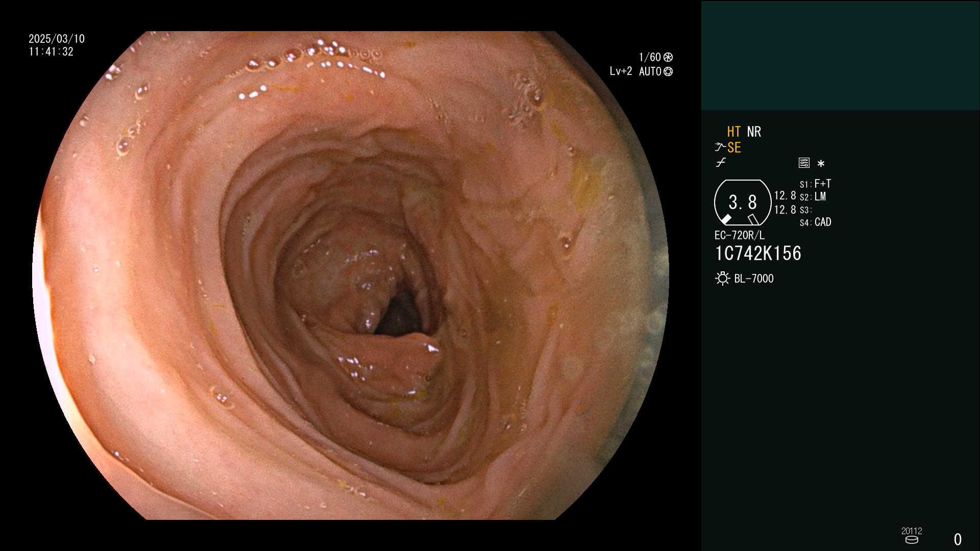This screenshot has height=551, width=980.
Task: Click the S4: CAD switch assignment
Action: (x=815, y=222)
